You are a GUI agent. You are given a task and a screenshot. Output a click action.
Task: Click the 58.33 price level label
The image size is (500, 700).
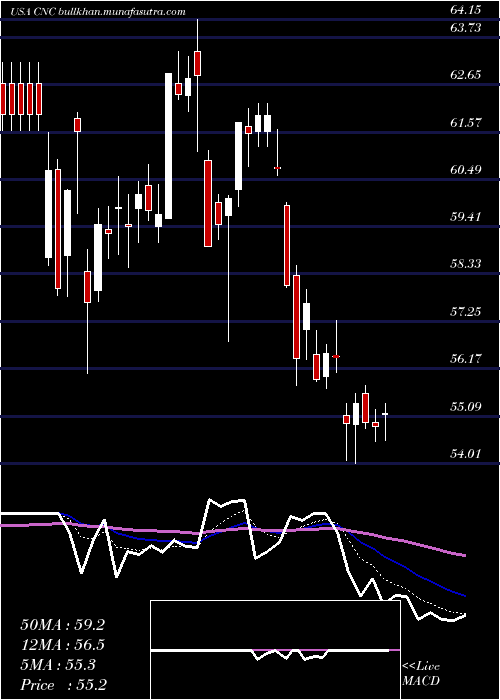(x=465, y=263)
